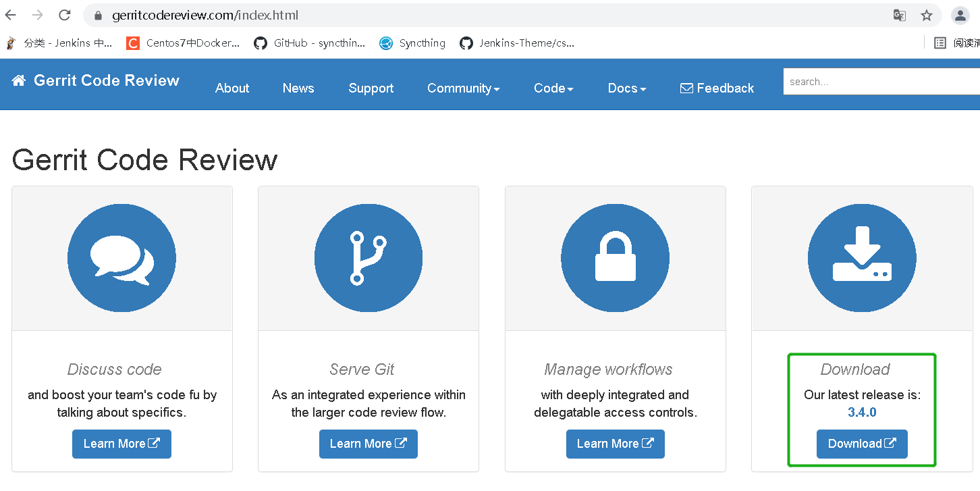Click the address bar URL

205,15
